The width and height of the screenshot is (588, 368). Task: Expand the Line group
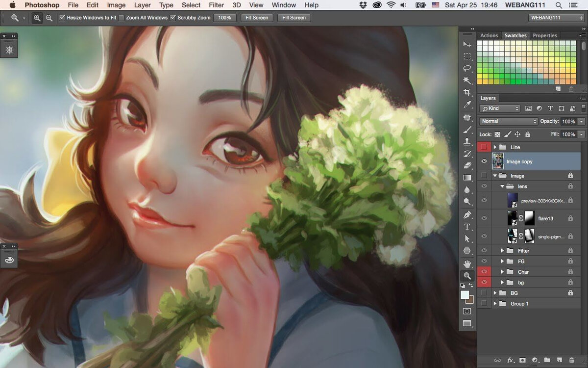tap(495, 147)
